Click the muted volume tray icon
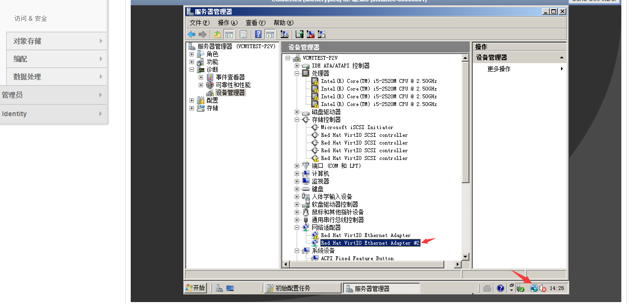Screen dimensions: 644x304 click(543, 288)
